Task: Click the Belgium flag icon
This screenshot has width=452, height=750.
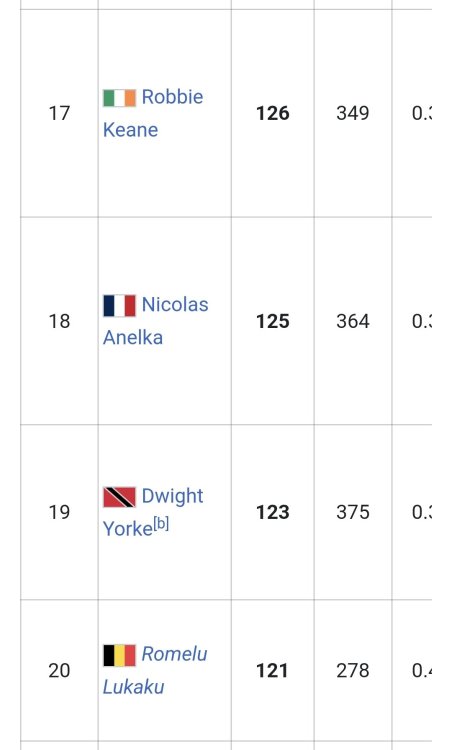Action: point(120,655)
